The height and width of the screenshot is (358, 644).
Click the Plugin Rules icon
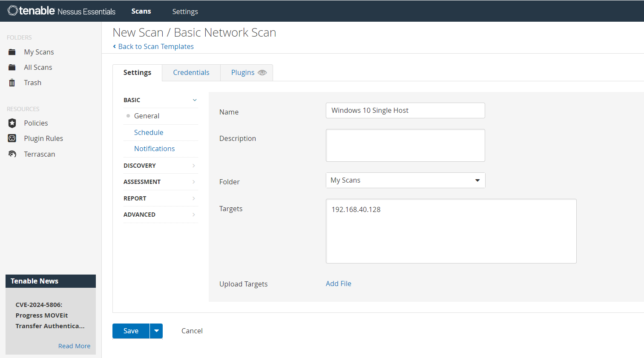12,138
